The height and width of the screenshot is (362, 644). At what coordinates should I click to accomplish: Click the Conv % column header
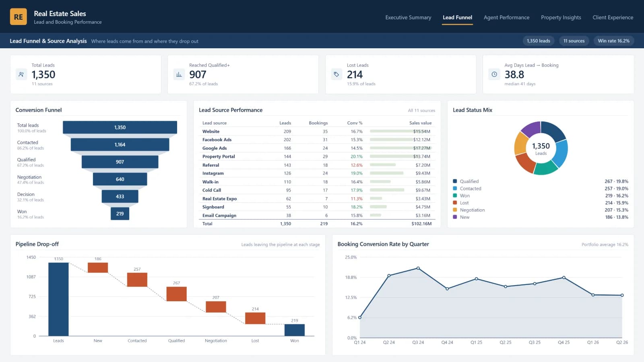point(355,123)
